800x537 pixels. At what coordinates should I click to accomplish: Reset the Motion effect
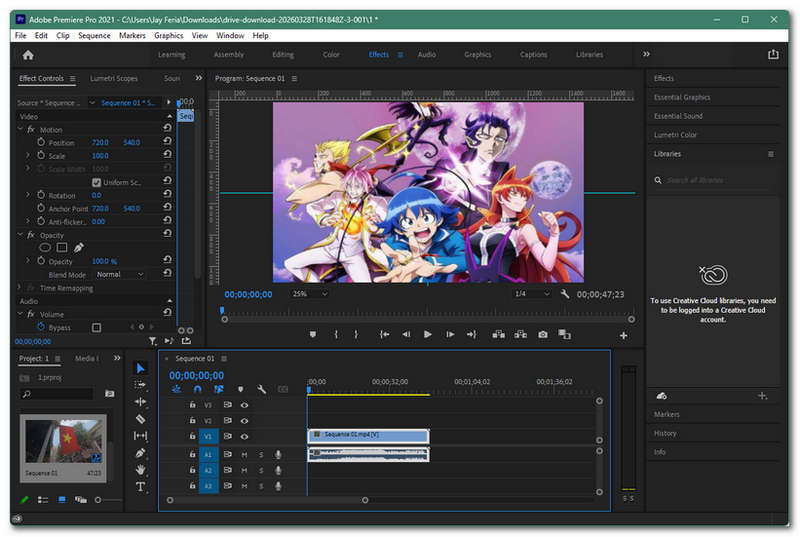pyautogui.click(x=167, y=128)
